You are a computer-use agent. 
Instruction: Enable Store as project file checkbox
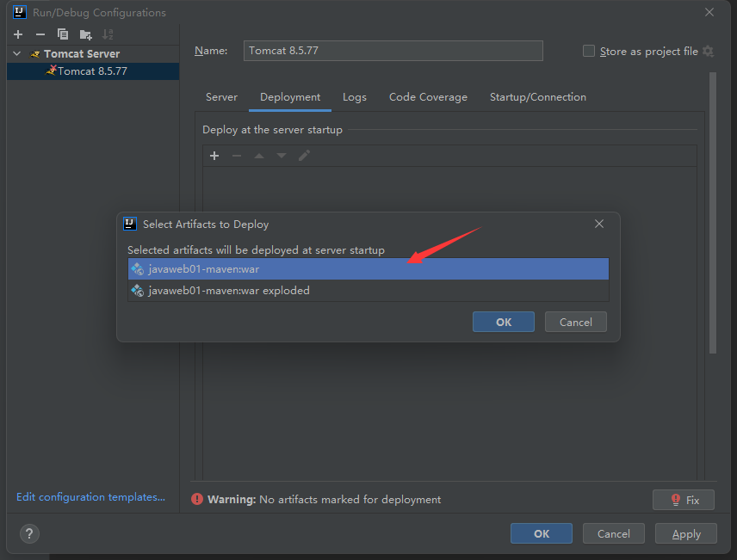tap(589, 52)
